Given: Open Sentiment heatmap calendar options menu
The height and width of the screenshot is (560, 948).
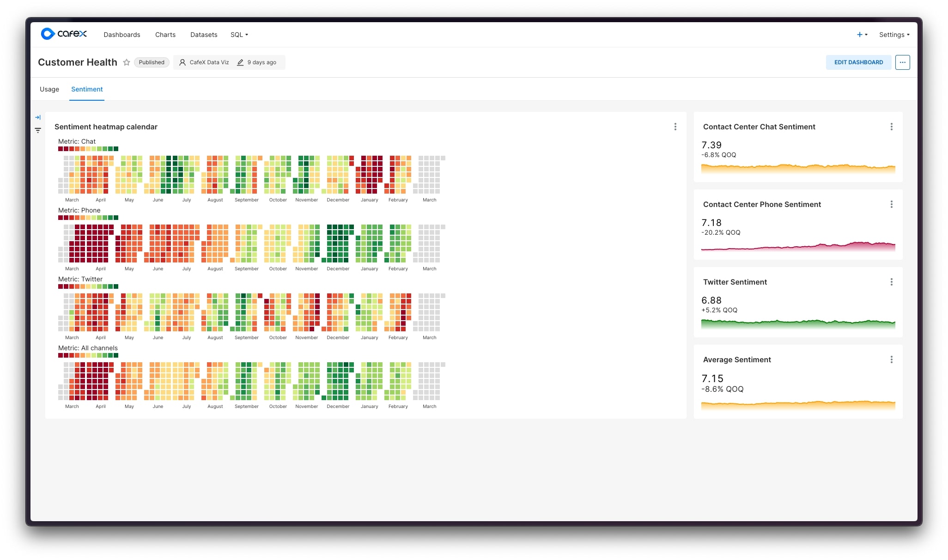Looking at the screenshot, I should click(675, 127).
